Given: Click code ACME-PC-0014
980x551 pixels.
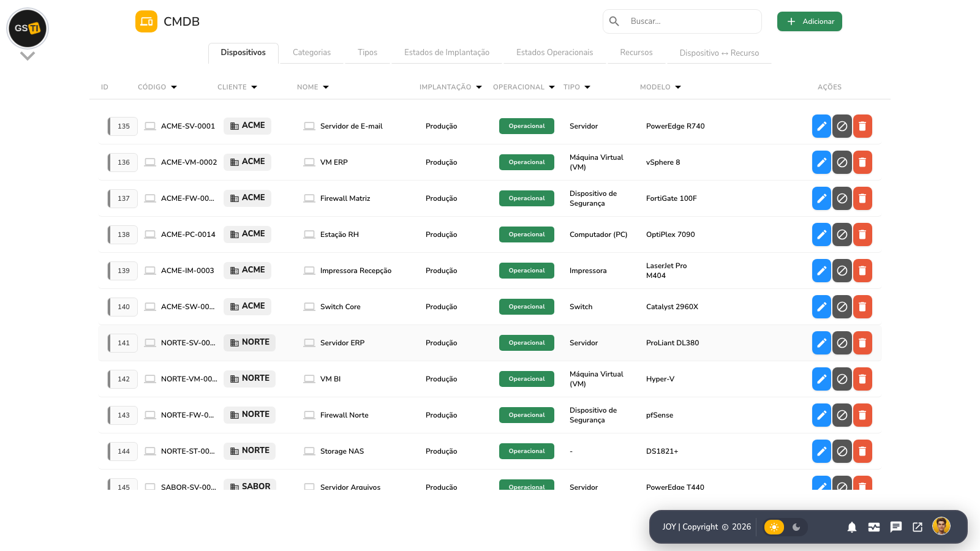Looking at the screenshot, I should tap(188, 234).
